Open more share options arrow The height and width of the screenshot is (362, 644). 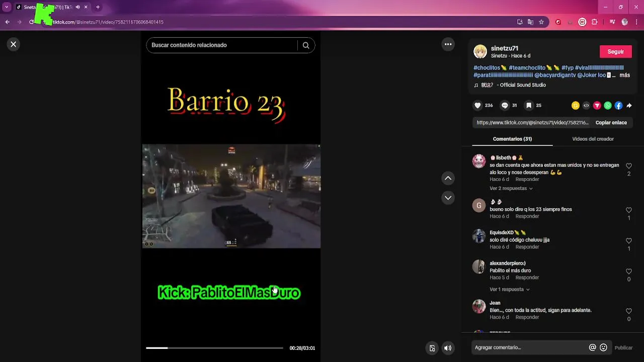point(629,106)
